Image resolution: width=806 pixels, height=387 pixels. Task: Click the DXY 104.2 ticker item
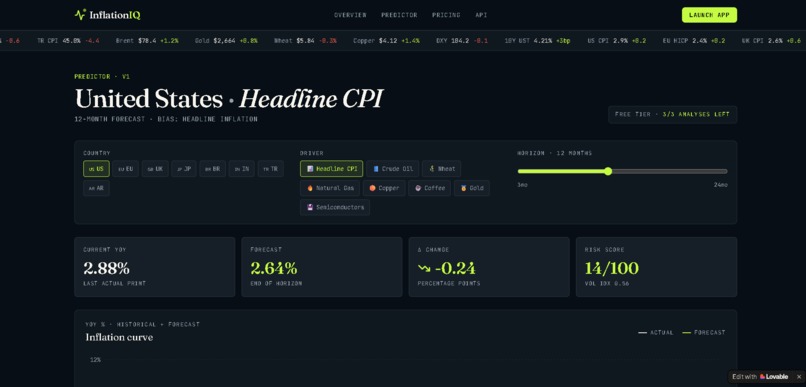tap(462, 40)
